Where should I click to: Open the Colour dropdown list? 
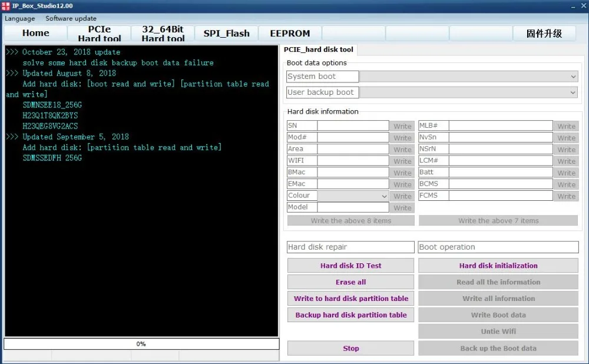pyautogui.click(x=353, y=196)
